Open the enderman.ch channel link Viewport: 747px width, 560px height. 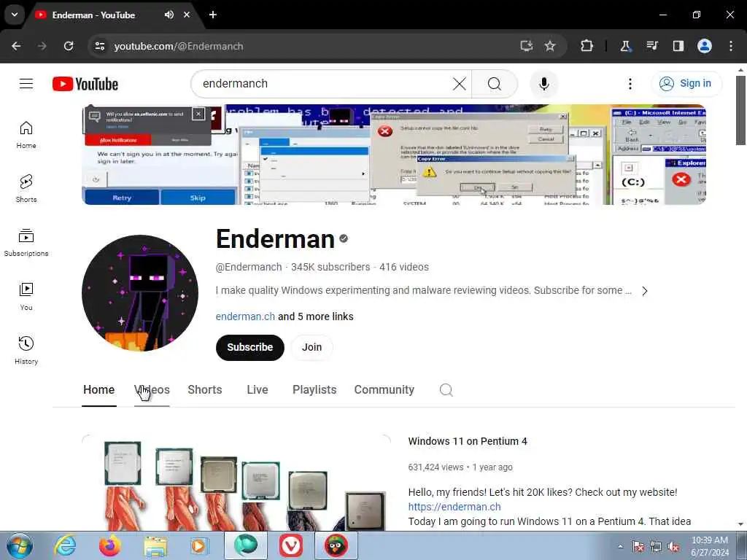245,316
